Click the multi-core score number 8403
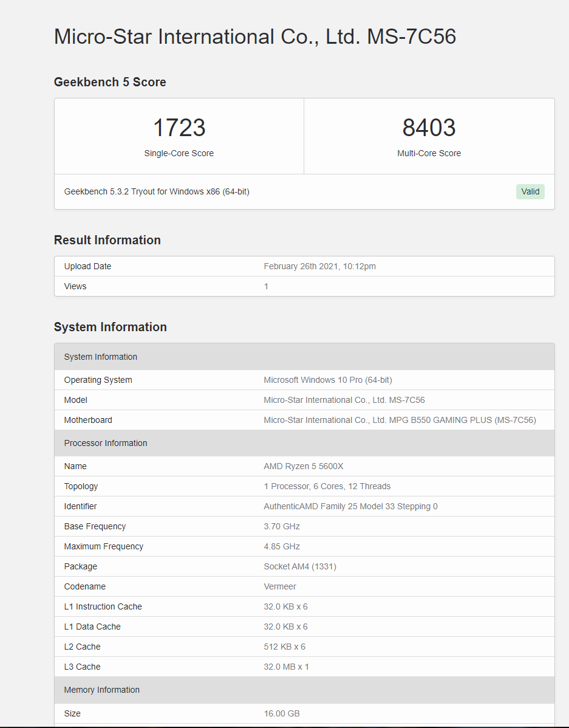 click(429, 128)
